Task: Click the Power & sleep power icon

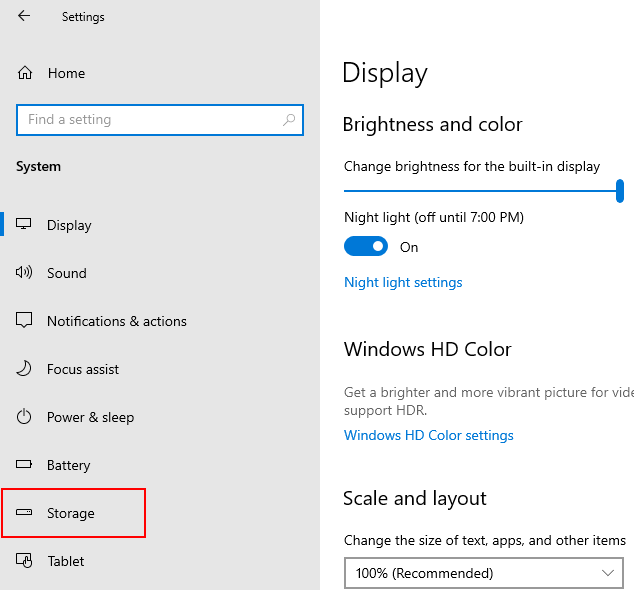Action: tap(24, 417)
